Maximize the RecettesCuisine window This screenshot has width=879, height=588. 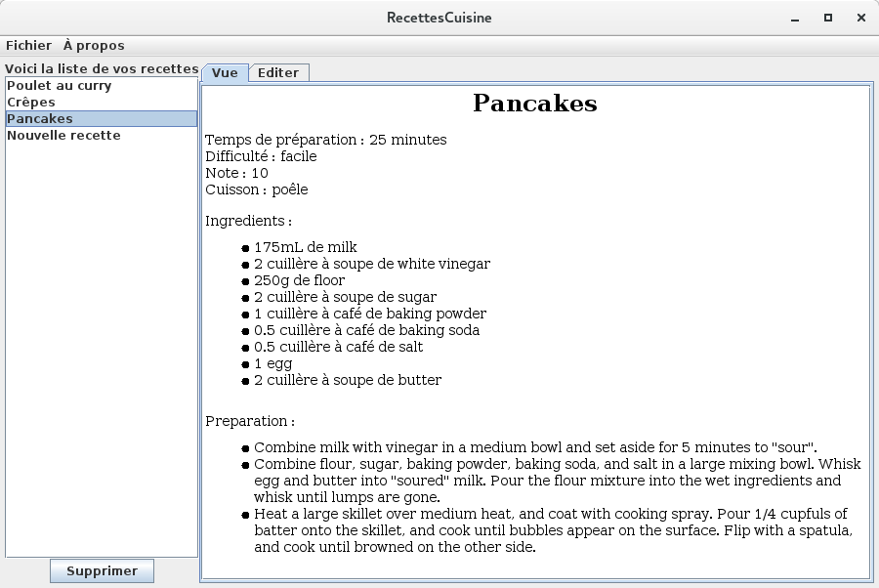828,18
